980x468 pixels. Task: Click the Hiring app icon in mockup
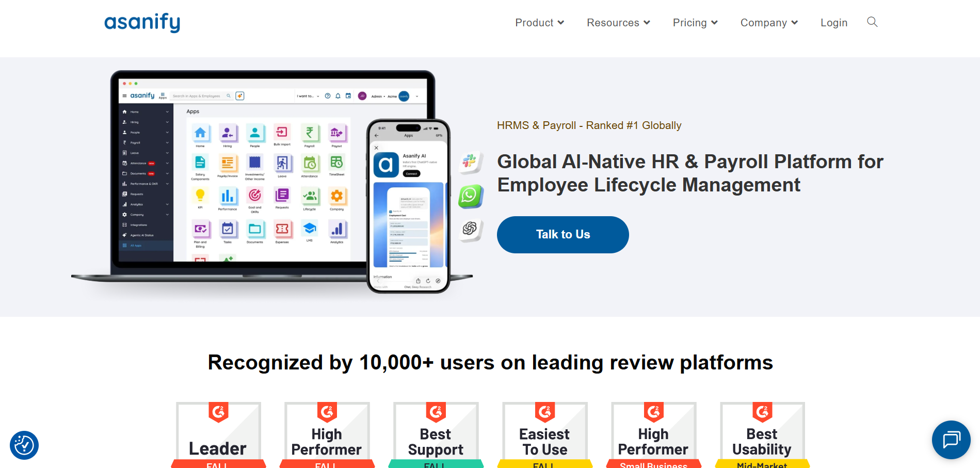(x=228, y=133)
